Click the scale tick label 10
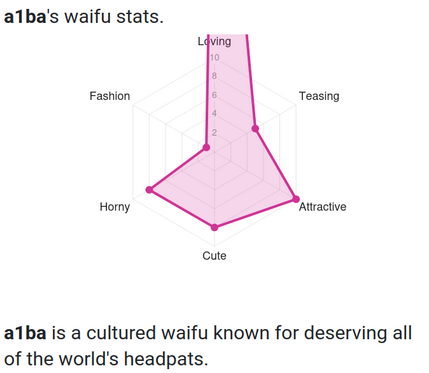The width and height of the screenshot is (429, 373). point(214,58)
